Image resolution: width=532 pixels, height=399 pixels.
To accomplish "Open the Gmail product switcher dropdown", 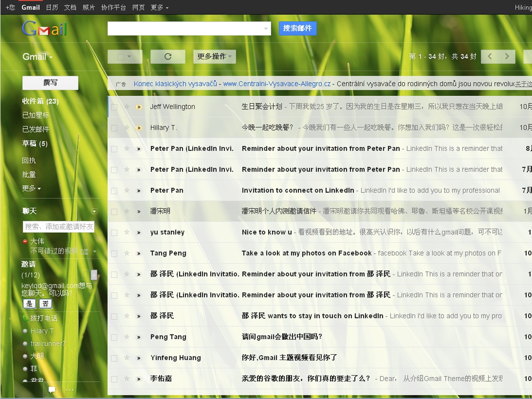I will [38, 57].
